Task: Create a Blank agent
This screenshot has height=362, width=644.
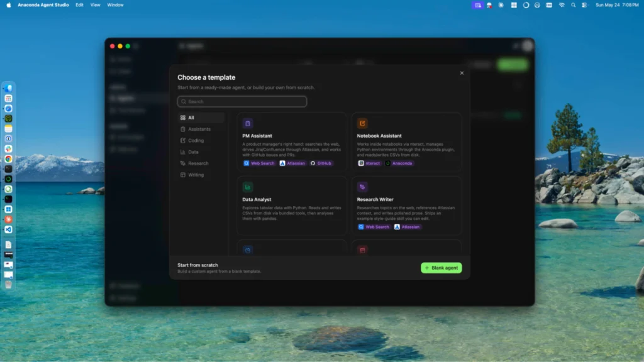Action: tap(441, 268)
